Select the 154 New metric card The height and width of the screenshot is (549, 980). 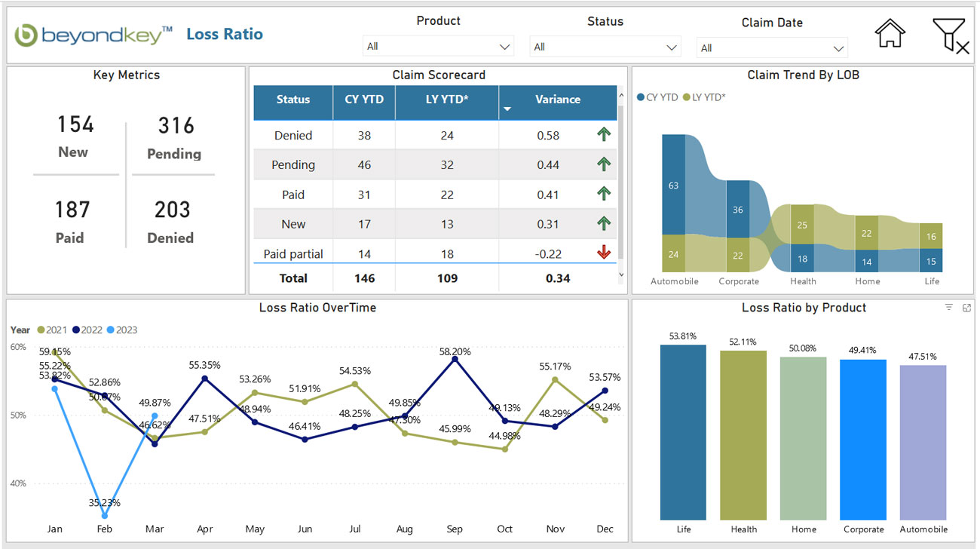(x=75, y=136)
